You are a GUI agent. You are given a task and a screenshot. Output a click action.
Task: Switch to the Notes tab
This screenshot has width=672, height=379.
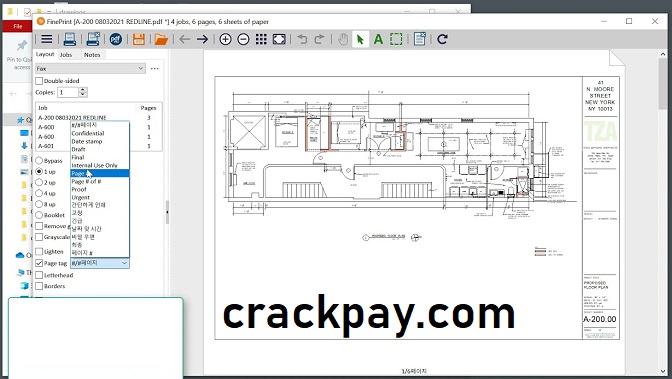(92, 55)
